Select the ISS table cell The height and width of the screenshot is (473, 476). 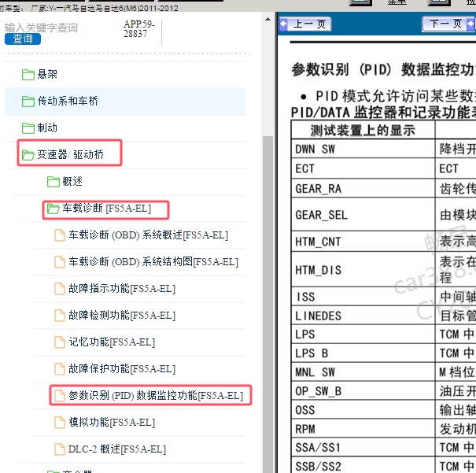click(363, 296)
